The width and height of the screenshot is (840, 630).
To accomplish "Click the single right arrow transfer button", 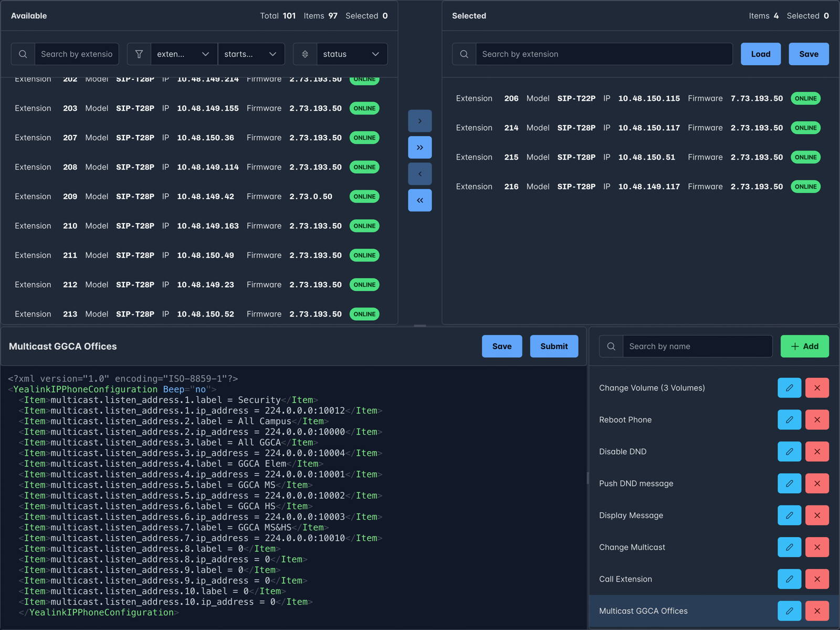I will coord(419,121).
